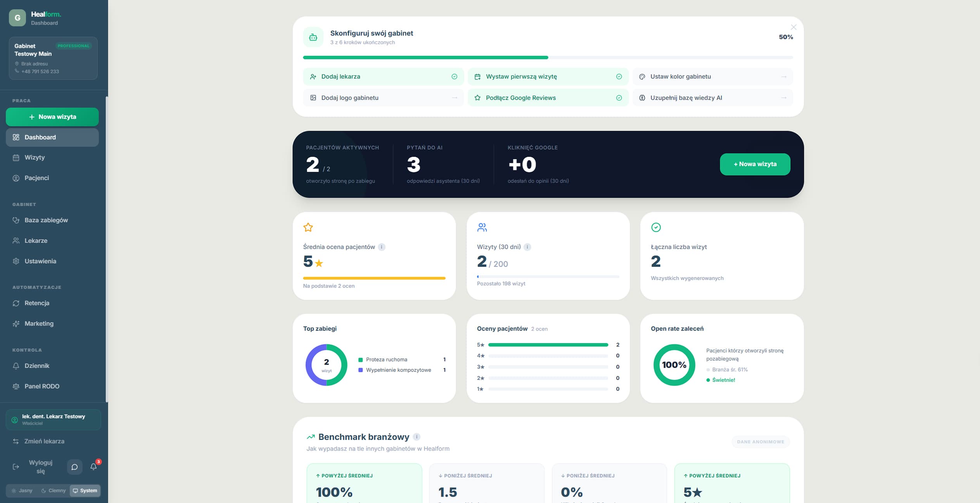Open the chat bubble icon in sidebar footer
980x503 pixels.
(74, 467)
